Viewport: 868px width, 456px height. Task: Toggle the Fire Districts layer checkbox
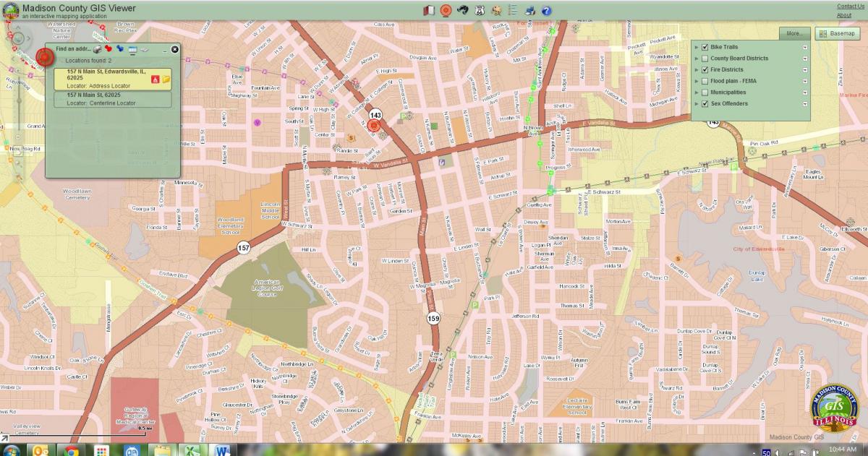coord(705,70)
